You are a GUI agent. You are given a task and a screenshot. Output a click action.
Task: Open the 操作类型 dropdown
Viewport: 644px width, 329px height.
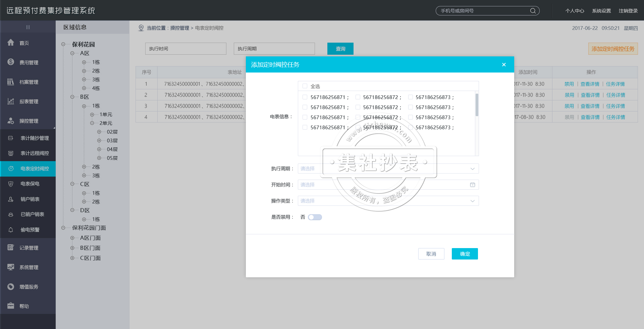[388, 201]
